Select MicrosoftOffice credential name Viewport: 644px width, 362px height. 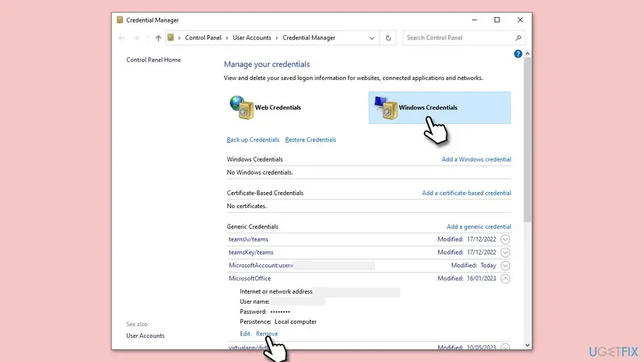click(250, 279)
